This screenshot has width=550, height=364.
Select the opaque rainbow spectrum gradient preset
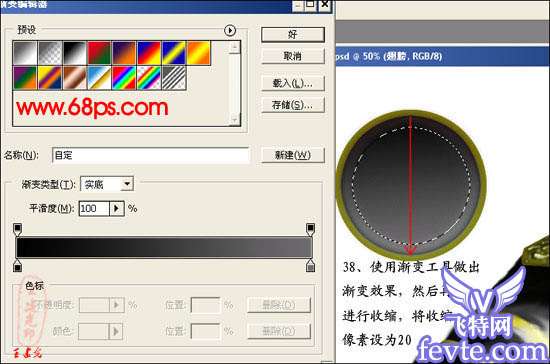click(124, 78)
